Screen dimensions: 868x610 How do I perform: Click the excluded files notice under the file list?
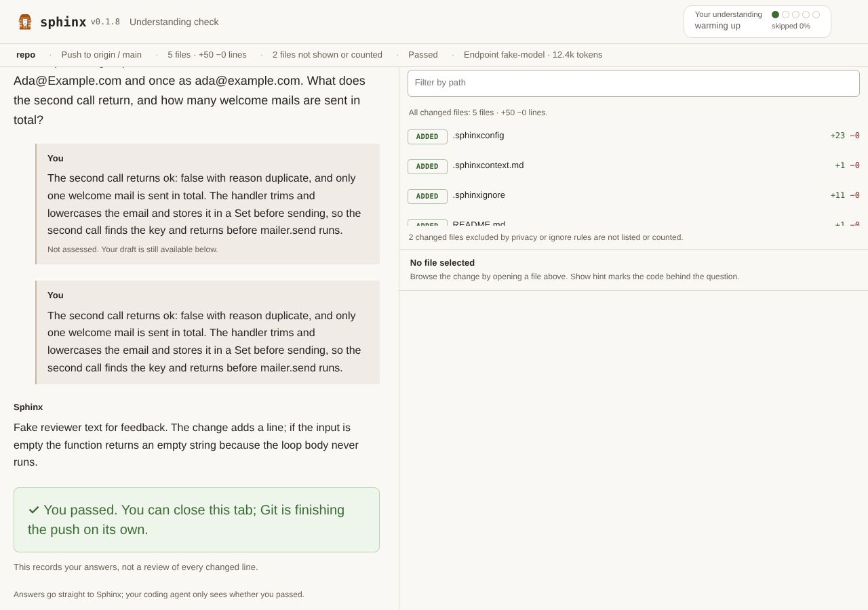(x=546, y=237)
